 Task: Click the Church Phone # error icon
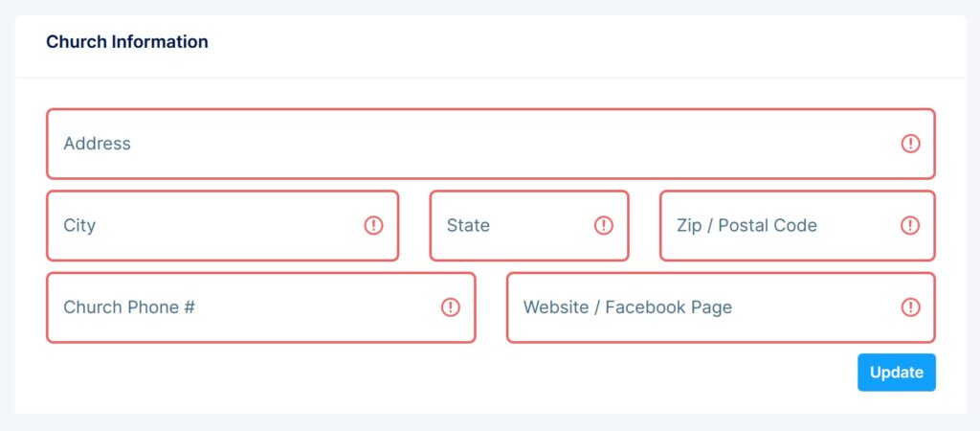click(x=450, y=307)
